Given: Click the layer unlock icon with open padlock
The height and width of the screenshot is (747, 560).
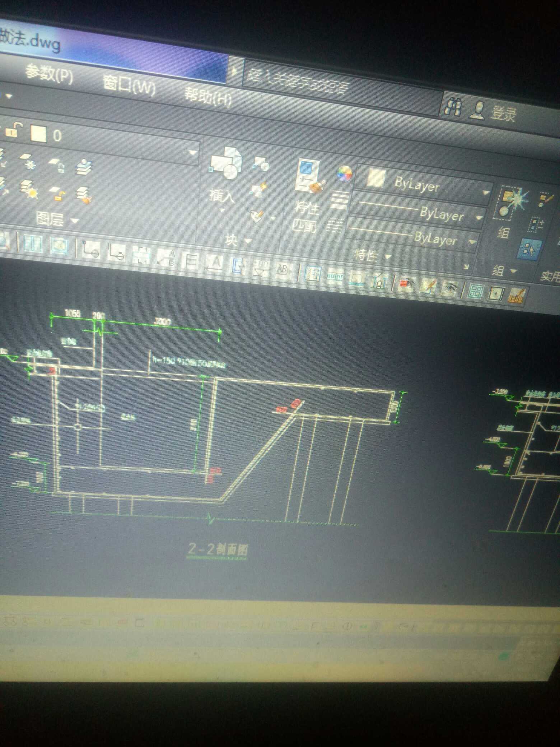Looking at the screenshot, I should [57, 193].
